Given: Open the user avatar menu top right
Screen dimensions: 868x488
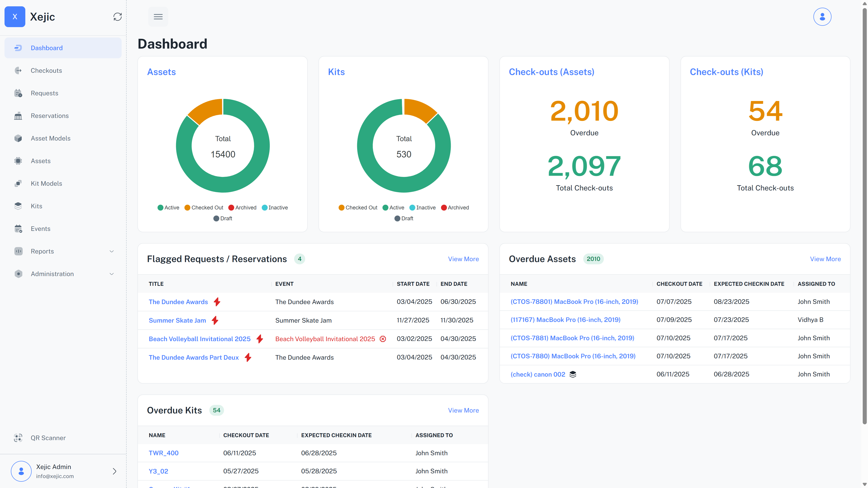Looking at the screenshot, I should (x=822, y=16).
